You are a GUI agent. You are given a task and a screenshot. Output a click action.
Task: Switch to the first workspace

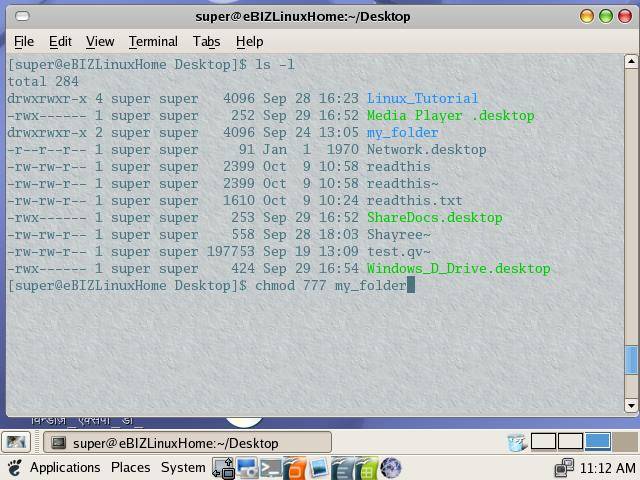[x=543, y=442]
